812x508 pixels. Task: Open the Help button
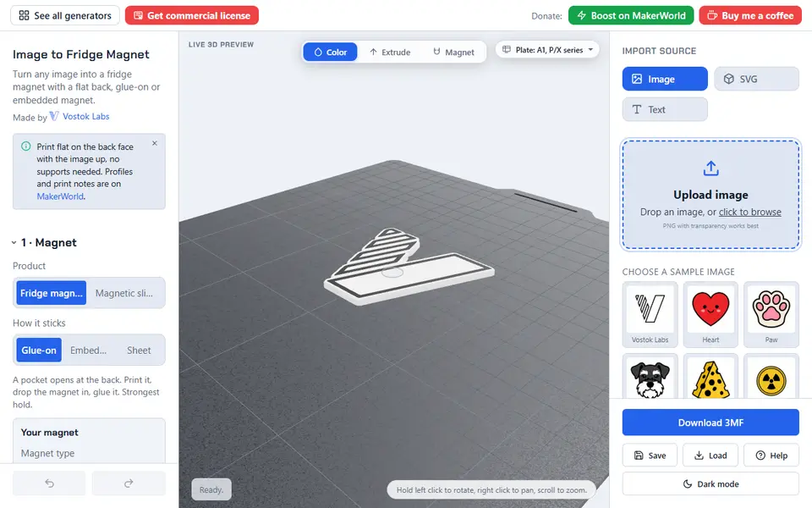point(771,456)
